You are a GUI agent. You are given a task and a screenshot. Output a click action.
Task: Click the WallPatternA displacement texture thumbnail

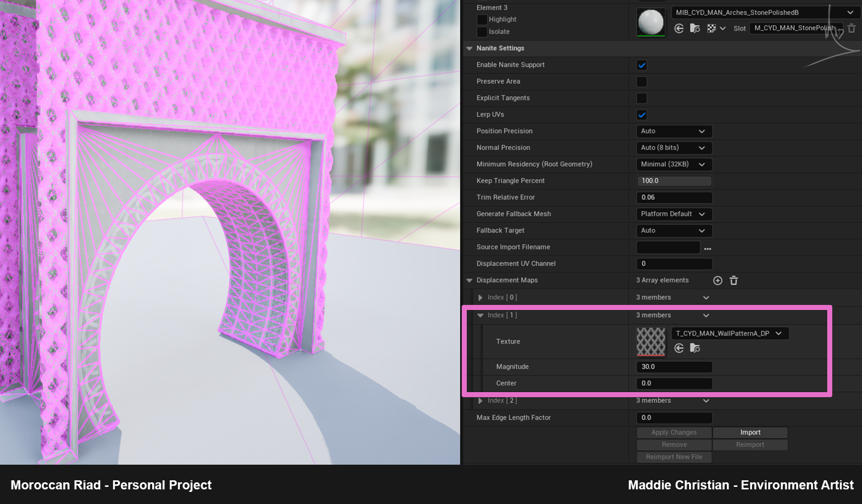pos(651,342)
